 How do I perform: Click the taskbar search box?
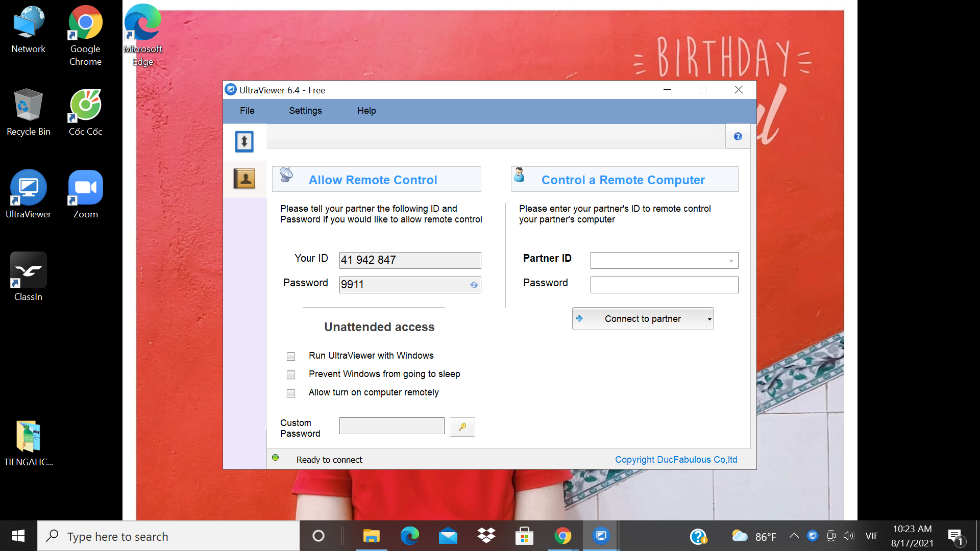pyautogui.click(x=168, y=536)
